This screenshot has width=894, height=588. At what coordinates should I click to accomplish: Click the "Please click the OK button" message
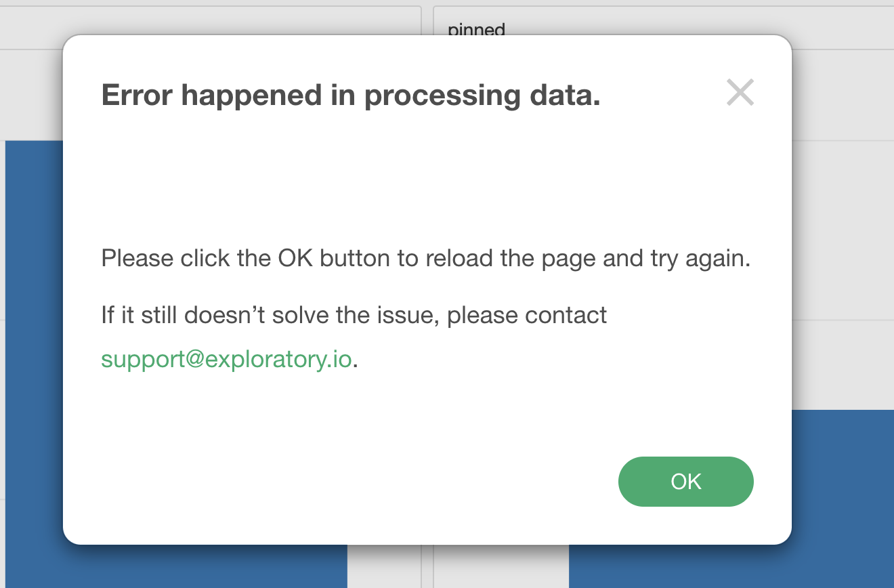tap(425, 259)
